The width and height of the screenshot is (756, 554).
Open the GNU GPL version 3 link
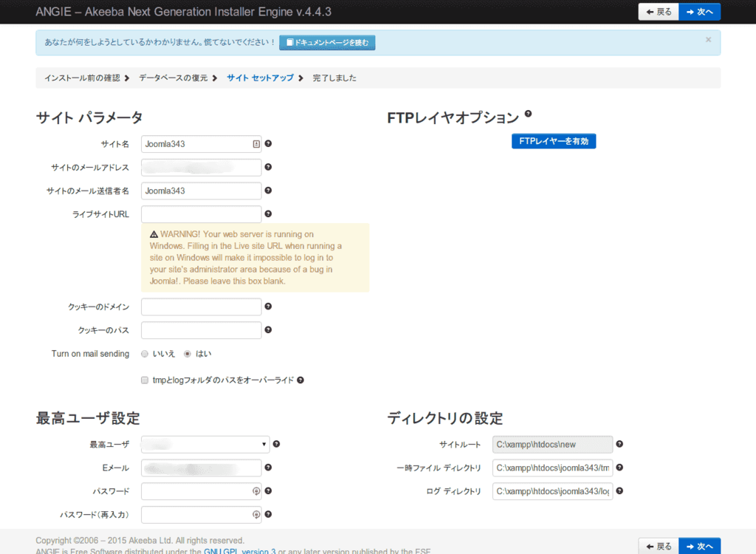[239, 550]
